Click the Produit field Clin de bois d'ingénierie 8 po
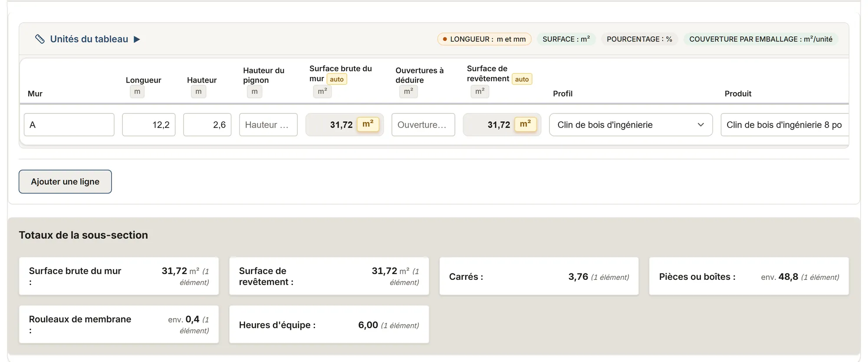 [x=785, y=125]
